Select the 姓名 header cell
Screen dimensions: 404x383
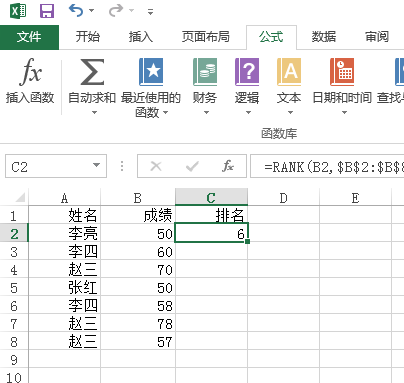click(x=65, y=215)
